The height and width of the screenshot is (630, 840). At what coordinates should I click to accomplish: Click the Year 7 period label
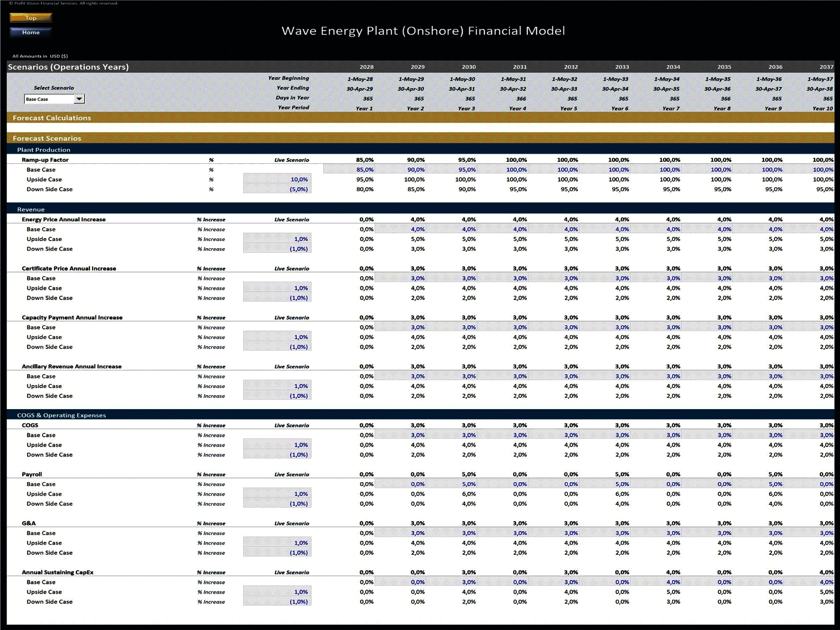click(671, 108)
